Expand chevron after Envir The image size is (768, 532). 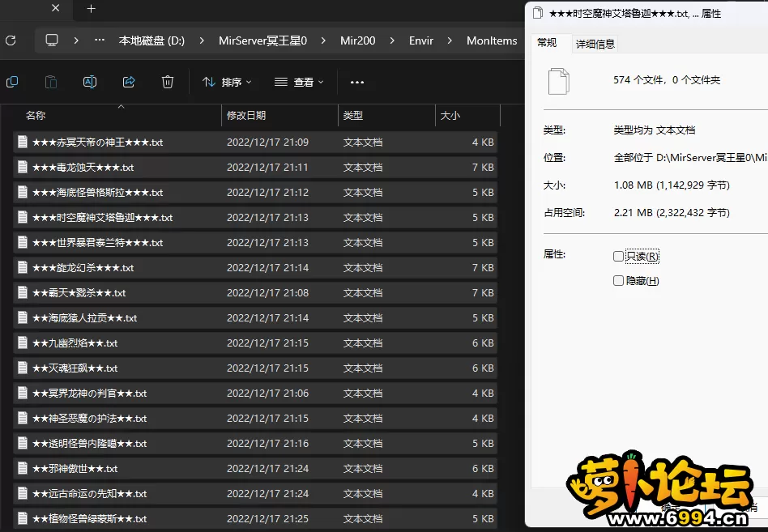tap(450, 40)
